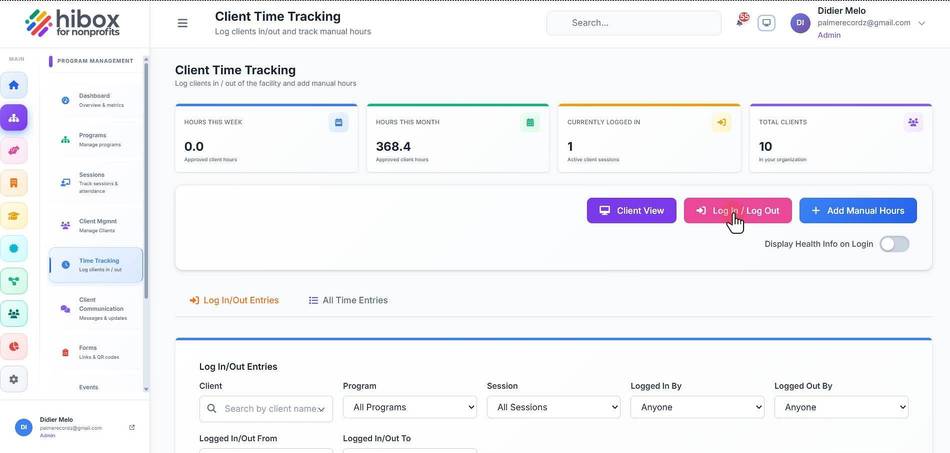Click the external link icon beside Didier Melo
The width and height of the screenshot is (950, 453).
[132, 427]
